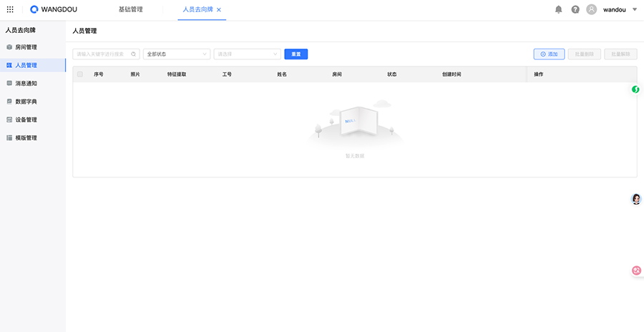
Task: Click the 工号 column header
Action: point(227,74)
